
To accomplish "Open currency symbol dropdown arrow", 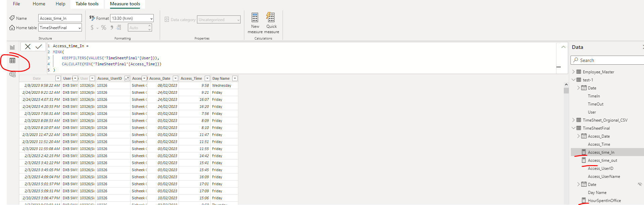I will click(97, 28).
